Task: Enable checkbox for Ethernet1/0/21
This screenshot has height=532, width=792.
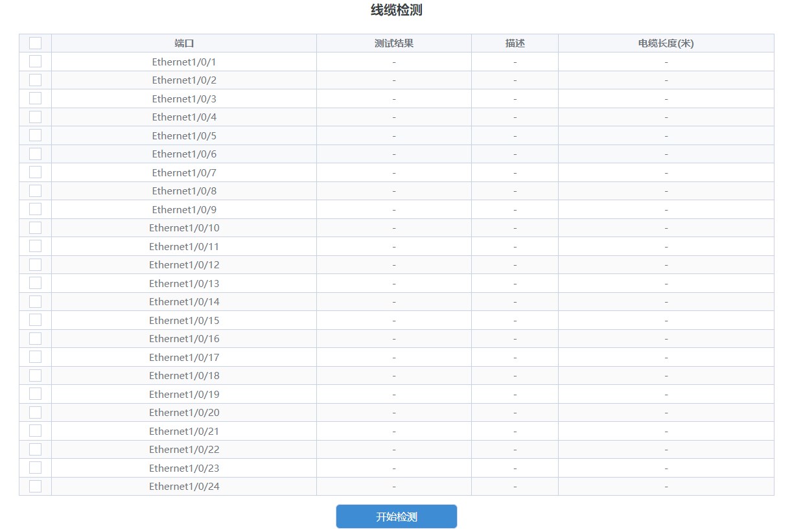Action: coord(35,431)
